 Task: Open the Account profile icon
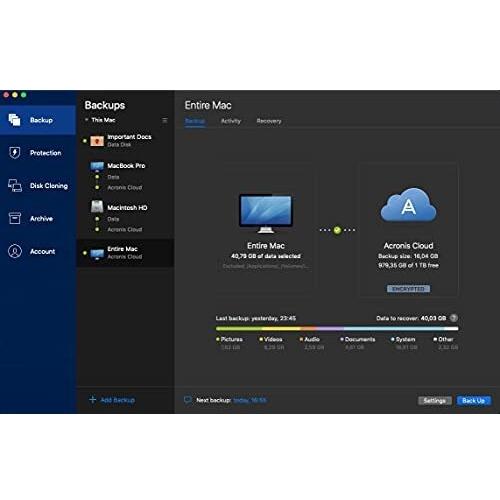coord(15,251)
